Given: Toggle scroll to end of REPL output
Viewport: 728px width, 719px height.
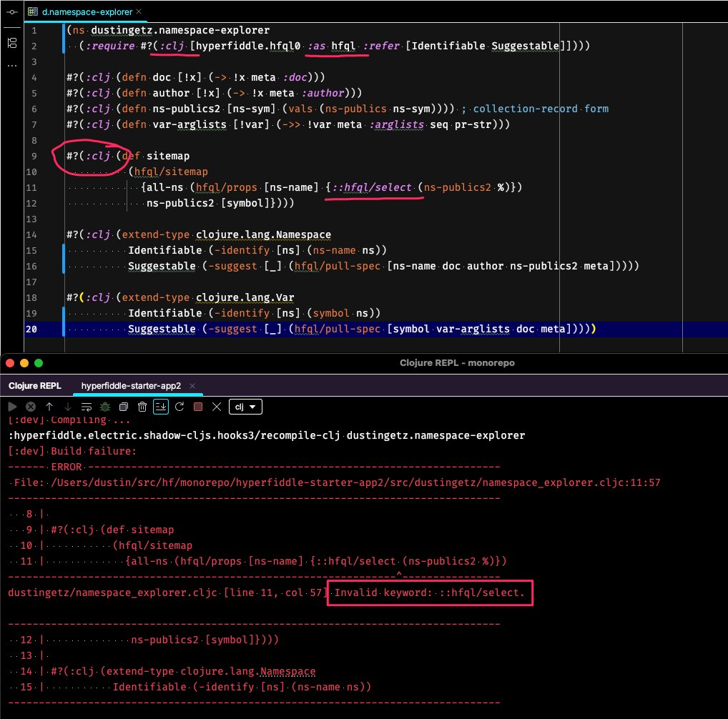Looking at the screenshot, I should (x=161, y=407).
